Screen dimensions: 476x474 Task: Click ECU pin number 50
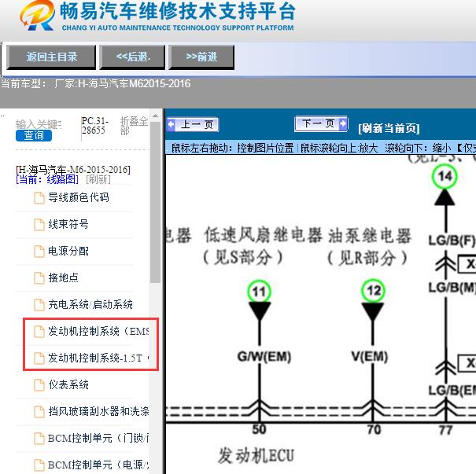260,429
